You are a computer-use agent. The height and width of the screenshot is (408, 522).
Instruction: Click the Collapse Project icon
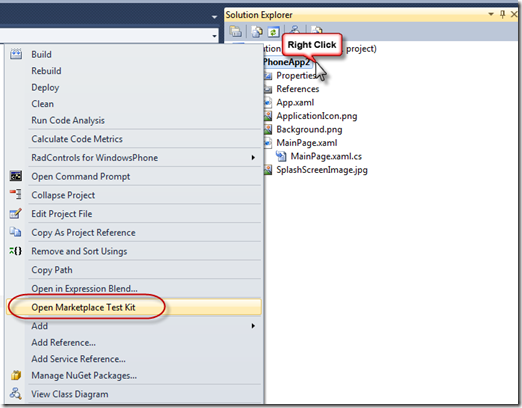(16, 195)
